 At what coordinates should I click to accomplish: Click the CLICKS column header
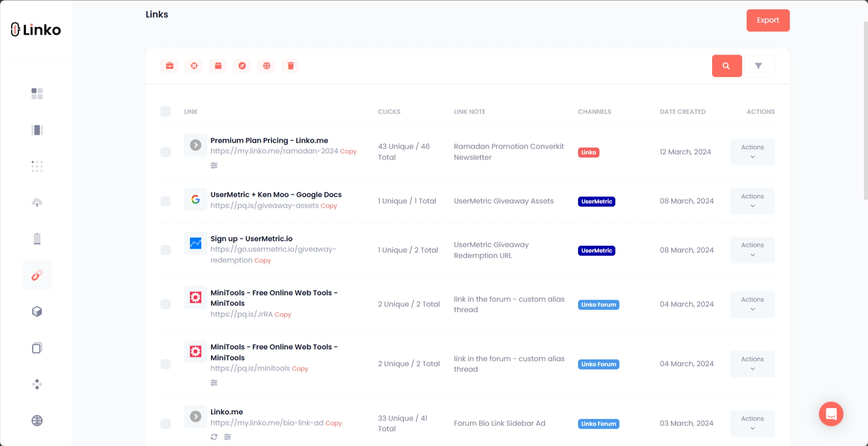coord(389,111)
